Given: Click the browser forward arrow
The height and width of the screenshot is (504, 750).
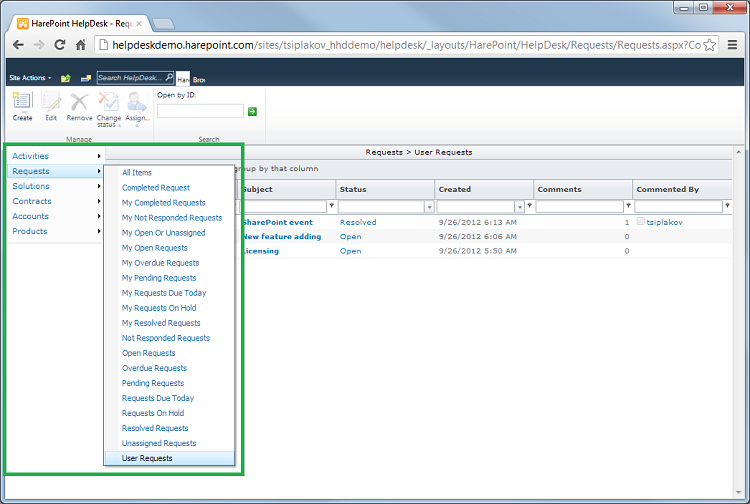Looking at the screenshot, I should point(39,45).
